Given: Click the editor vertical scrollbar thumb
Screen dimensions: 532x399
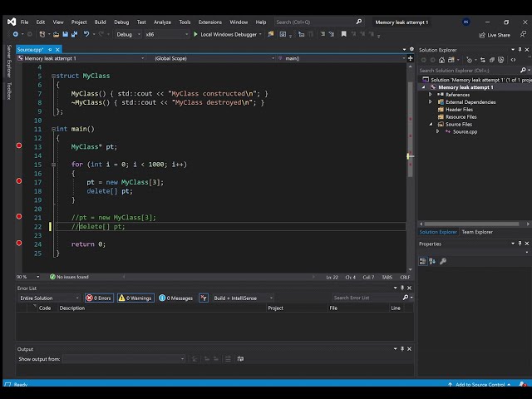Looking at the screenshot, I should 410,129.
